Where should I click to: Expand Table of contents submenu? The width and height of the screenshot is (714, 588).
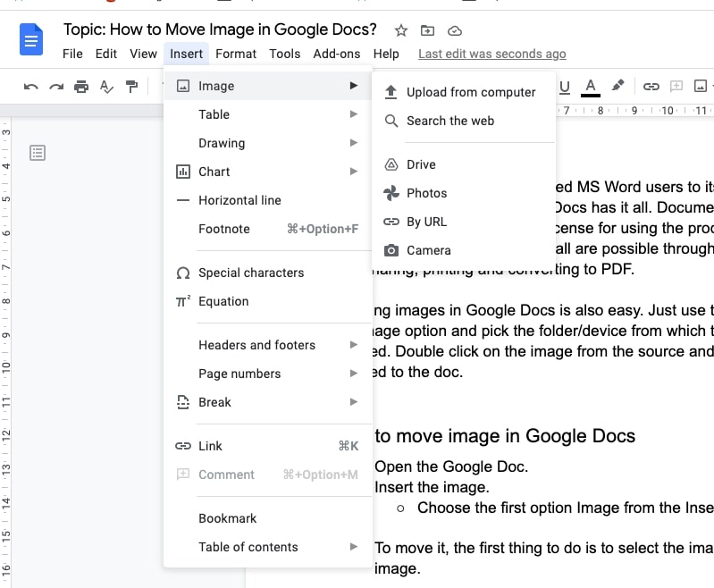(x=268, y=547)
